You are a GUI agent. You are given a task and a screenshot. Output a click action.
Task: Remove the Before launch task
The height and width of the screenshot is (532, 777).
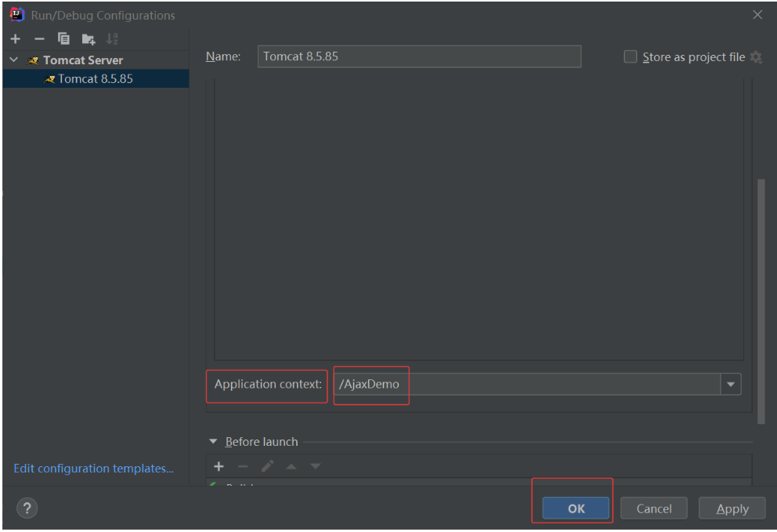[243, 466]
